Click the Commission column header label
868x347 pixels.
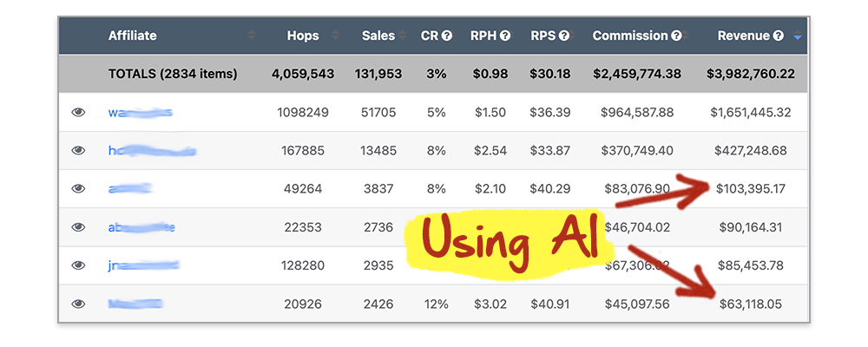pyautogui.click(x=630, y=36)
